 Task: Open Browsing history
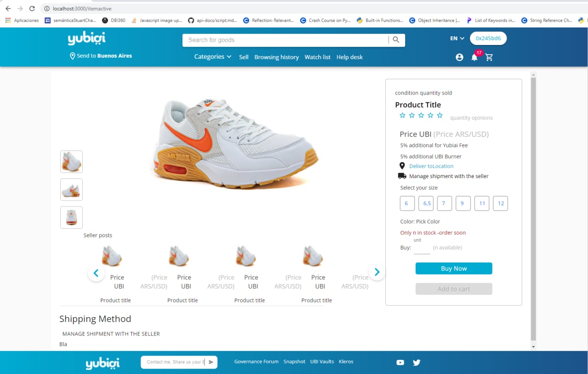(x=277, y=57)
